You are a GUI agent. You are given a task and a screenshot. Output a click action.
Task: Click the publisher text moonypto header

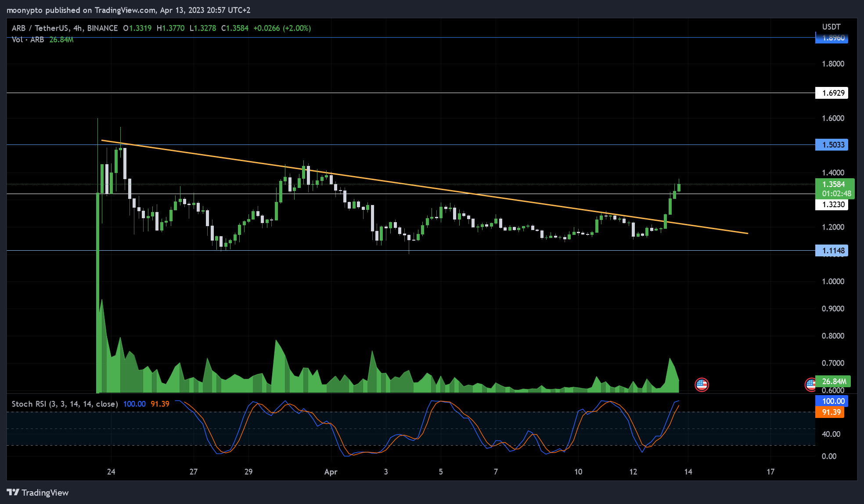[128, 10]
